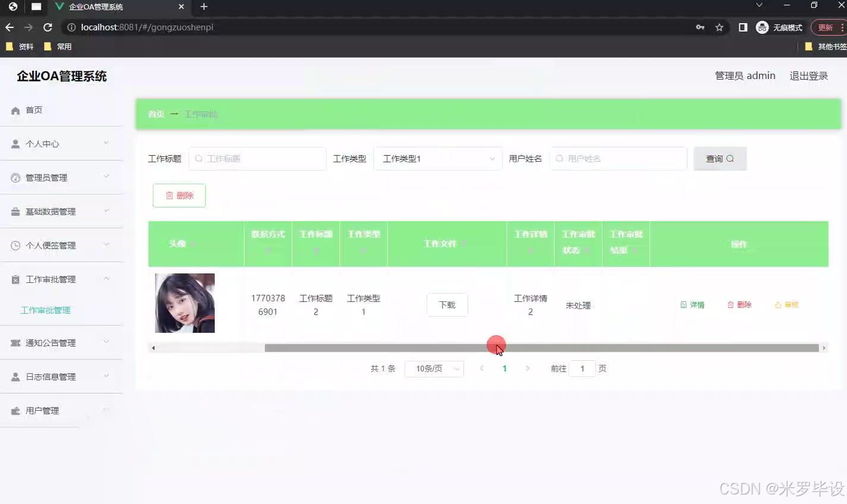This screenshot has width=847, height=504.
Task: Open the 10条/页 page size dropdown
Action: [434, 368]
